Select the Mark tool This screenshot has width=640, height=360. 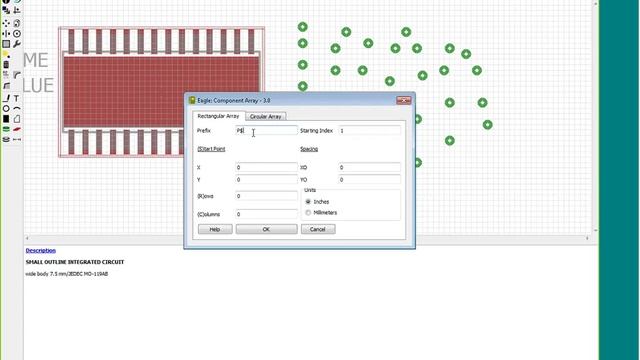pos(17,11)
